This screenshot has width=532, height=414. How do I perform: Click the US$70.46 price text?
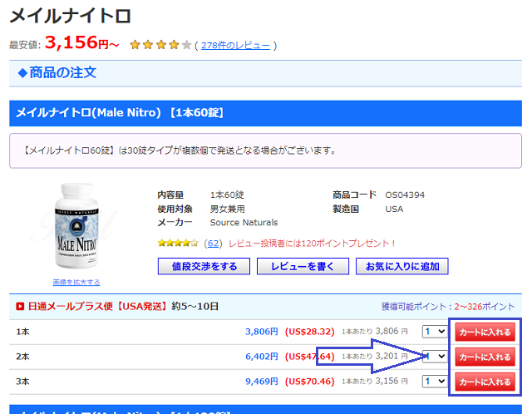[310, 382]
